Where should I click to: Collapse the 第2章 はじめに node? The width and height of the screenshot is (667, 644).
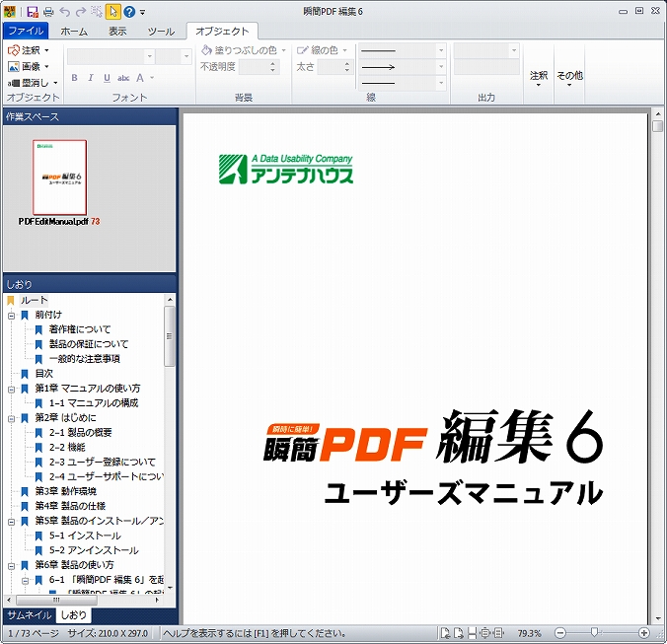[x=12, y=418]
